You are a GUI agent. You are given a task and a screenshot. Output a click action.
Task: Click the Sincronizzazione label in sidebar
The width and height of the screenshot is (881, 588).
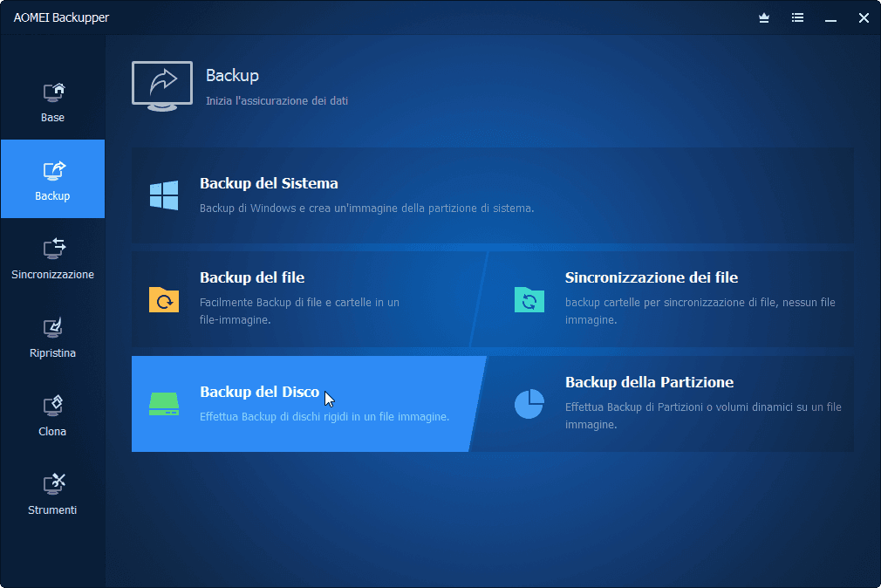pyautogui.click(x=53, y=274)
